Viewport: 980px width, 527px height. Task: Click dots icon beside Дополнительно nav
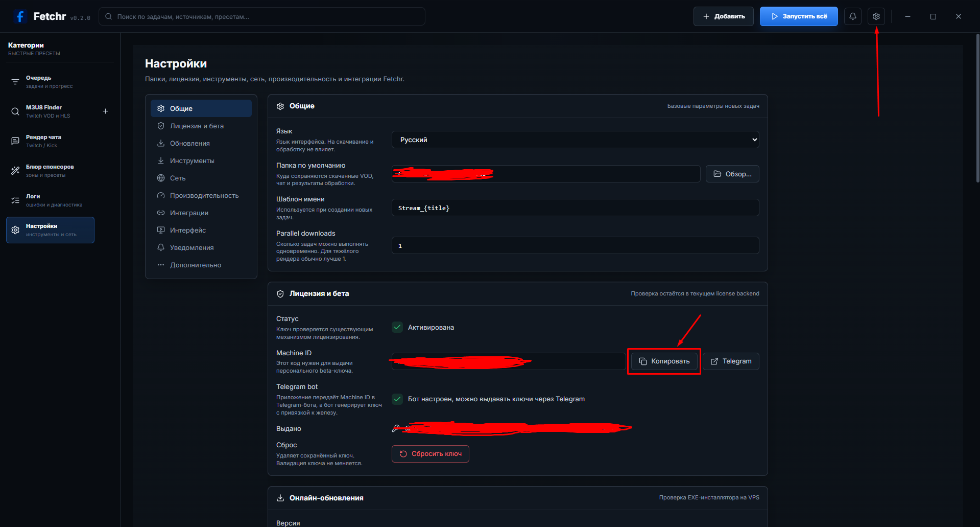click(161, 265)
